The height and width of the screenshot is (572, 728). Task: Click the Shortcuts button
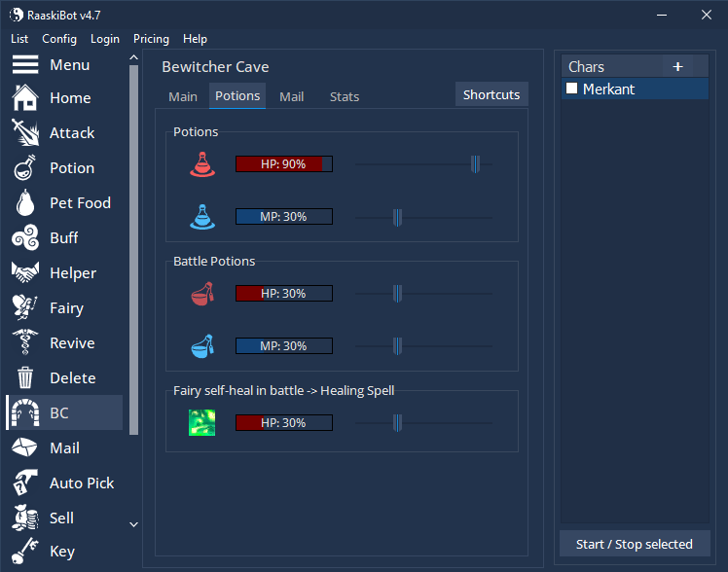pos(491,94)
